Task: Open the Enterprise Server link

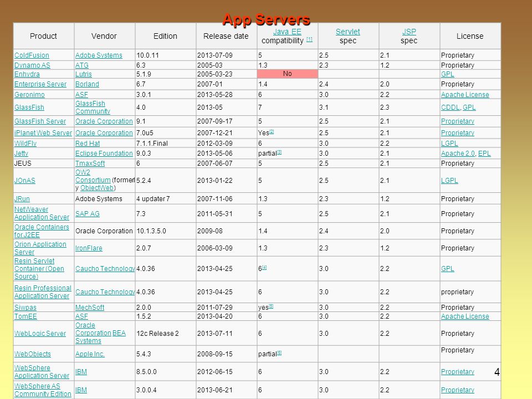Action: 40,84
